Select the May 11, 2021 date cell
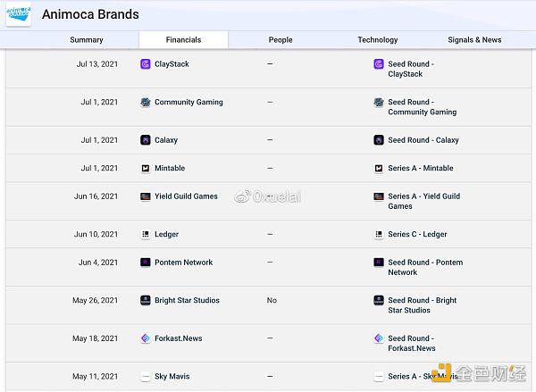536x392 pixels. 95,376
